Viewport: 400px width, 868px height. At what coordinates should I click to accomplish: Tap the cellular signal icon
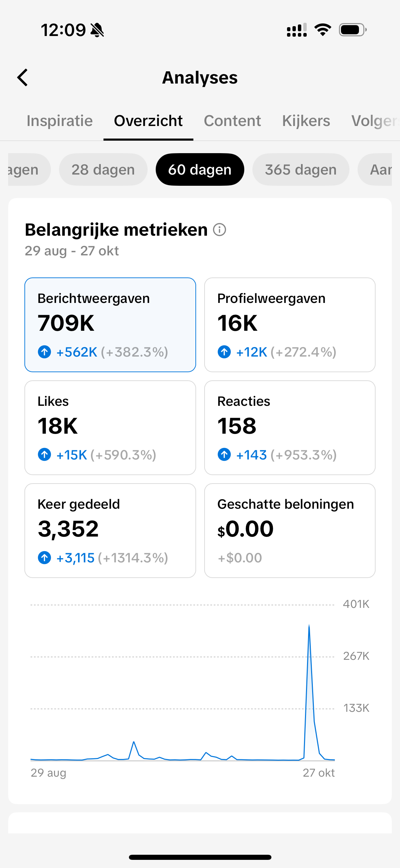tap(297, 30)
